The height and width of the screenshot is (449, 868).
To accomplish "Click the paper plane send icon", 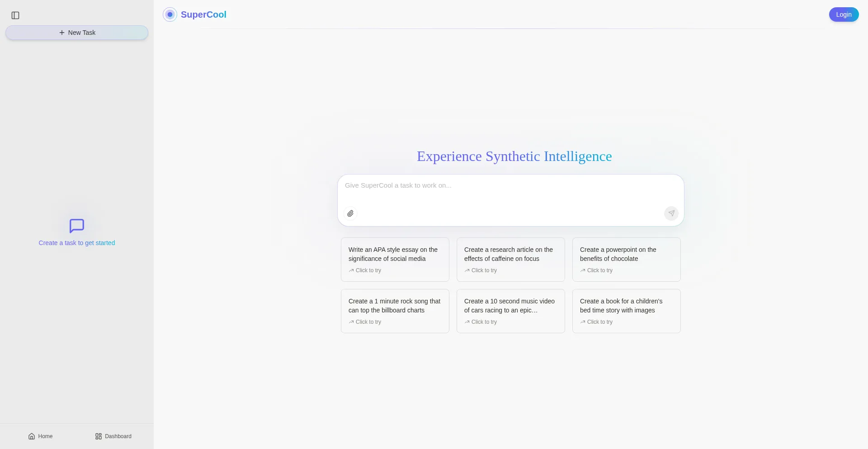I will pos(671,213).
